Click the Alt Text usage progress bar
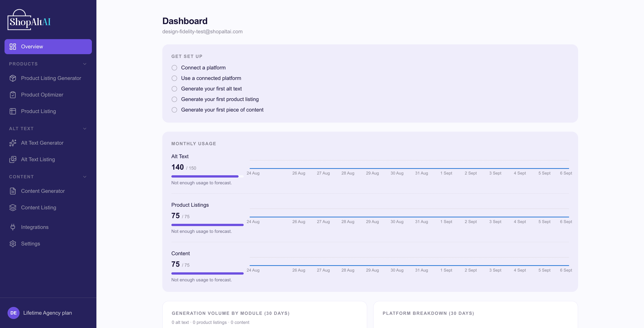The image size is (644, 328). coord(208,176)
